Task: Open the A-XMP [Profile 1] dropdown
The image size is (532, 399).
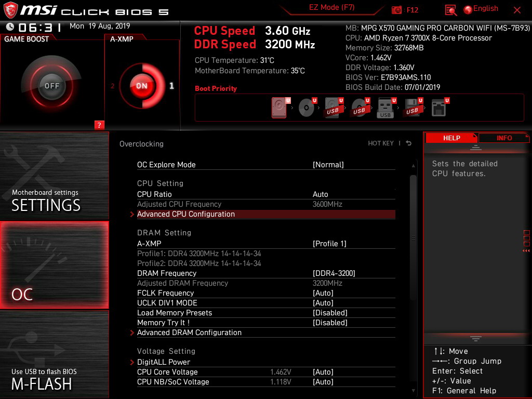Action: [x=266, y=244]
